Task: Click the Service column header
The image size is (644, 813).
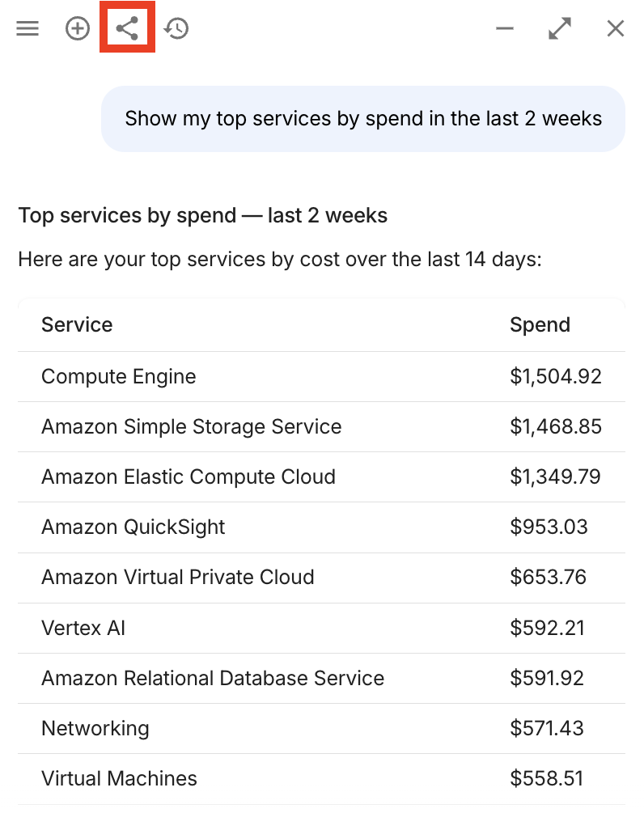Action: coord(77,325)
